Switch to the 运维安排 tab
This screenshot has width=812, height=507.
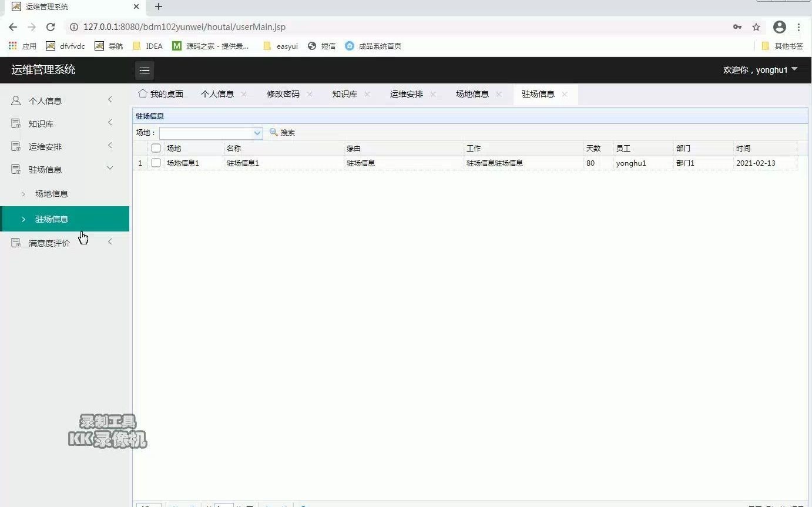coord(407,94)
